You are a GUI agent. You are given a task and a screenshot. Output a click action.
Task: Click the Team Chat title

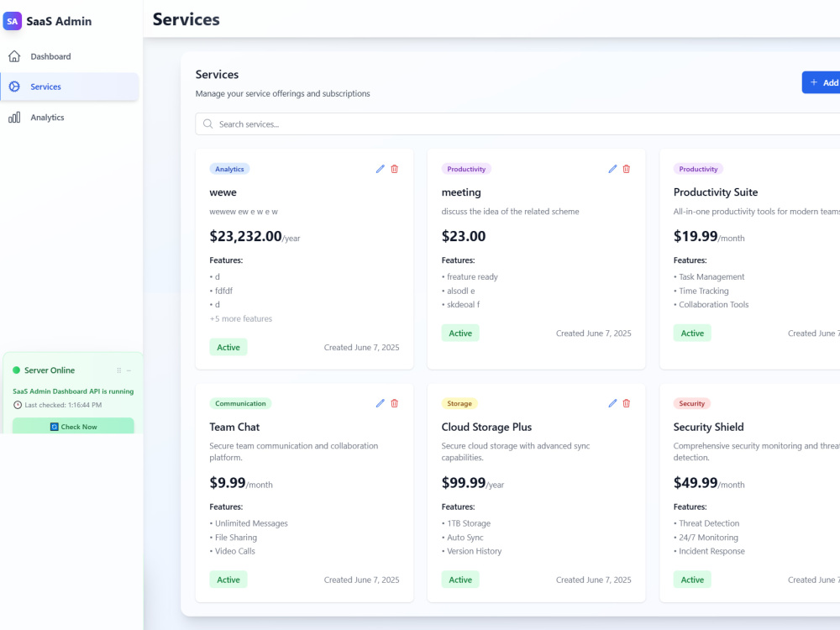pos(234,427)
